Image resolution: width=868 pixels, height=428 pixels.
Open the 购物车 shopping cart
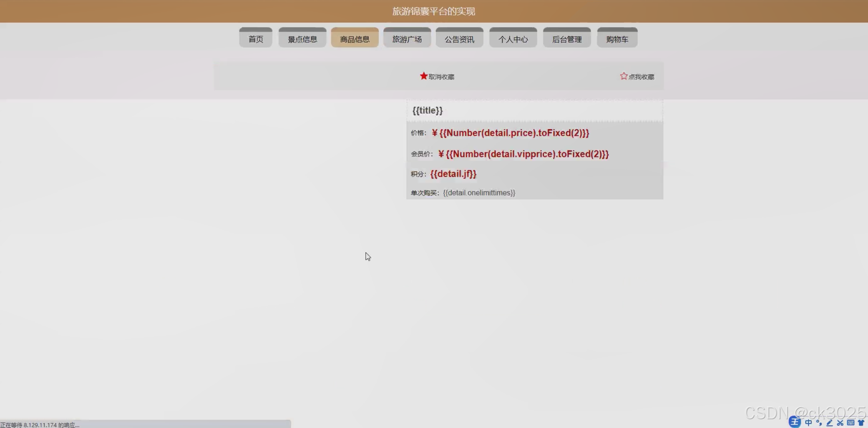pos(617,39)
